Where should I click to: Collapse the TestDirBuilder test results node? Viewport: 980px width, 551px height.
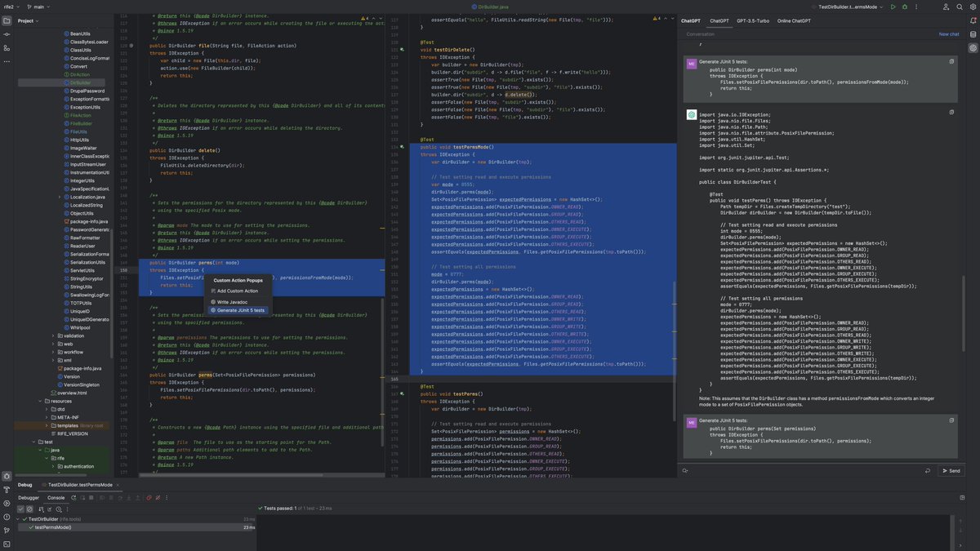click(x=20, y=519)
